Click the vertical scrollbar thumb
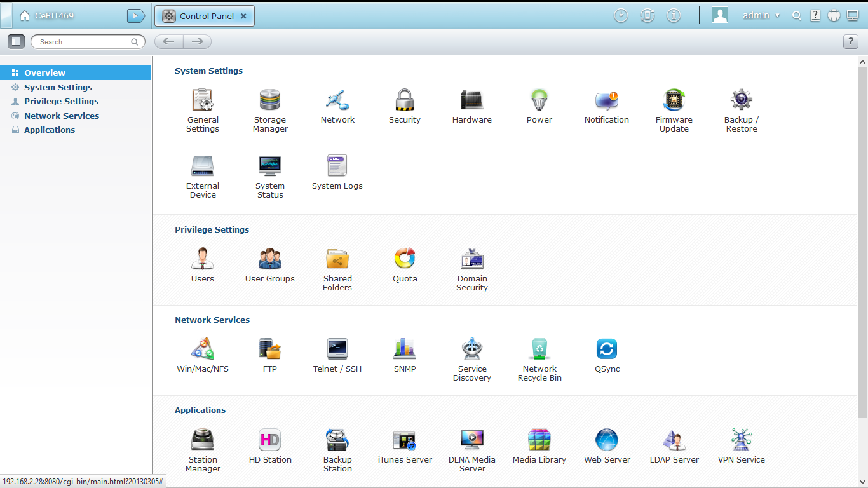868x488 pixels. click(863, 242)
